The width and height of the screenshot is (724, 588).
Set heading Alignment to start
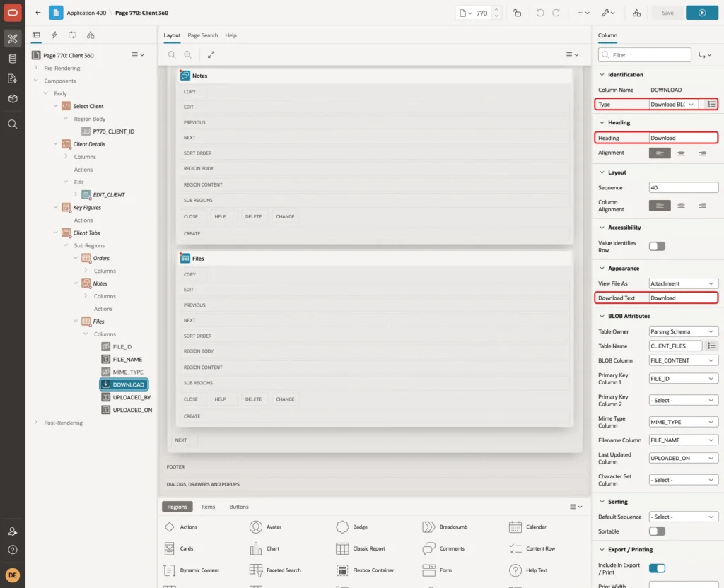point(660,153)
